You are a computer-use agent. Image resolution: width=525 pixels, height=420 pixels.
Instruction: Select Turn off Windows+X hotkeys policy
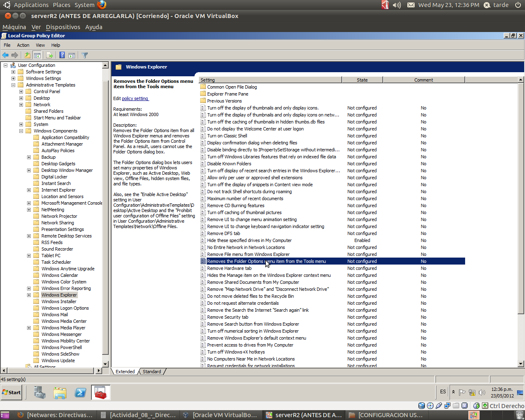pyautogui.click(x=236, y=352)
